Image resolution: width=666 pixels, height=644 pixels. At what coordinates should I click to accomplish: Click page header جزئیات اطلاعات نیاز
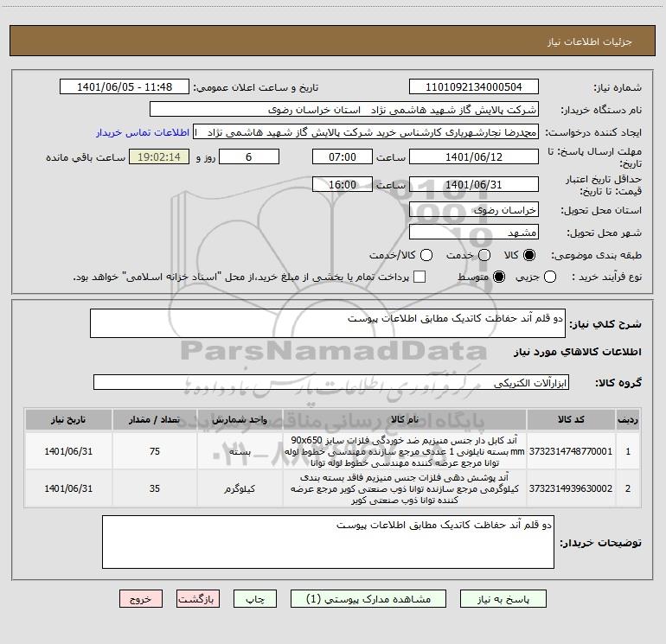coord(590,41)
